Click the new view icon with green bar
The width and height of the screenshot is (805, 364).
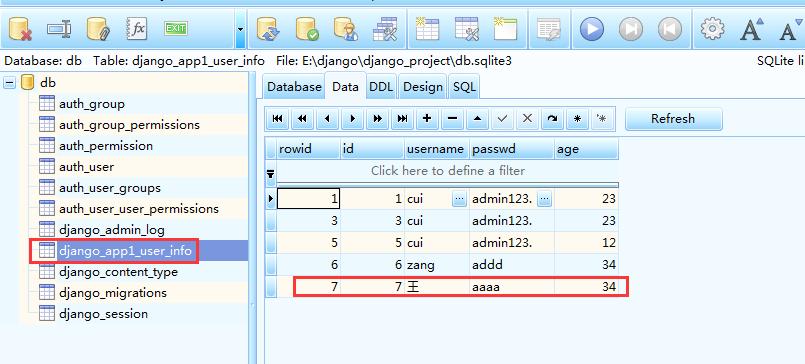click(x=505, y=29)
